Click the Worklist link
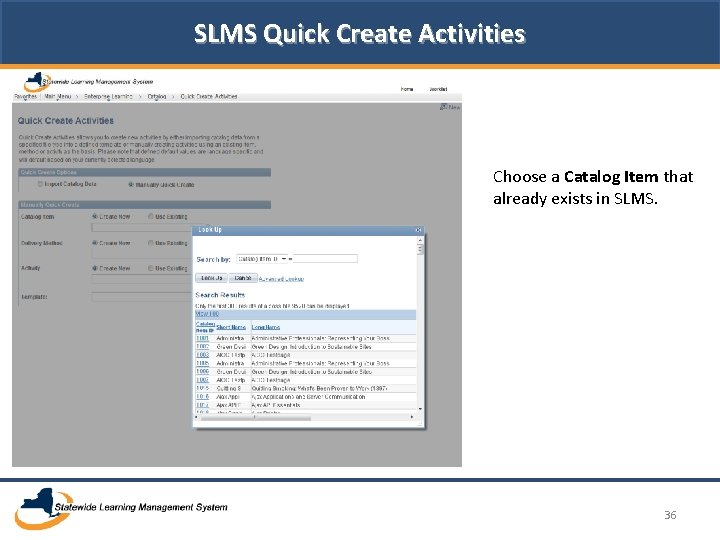Screen dimensions: 720x540 438,89
